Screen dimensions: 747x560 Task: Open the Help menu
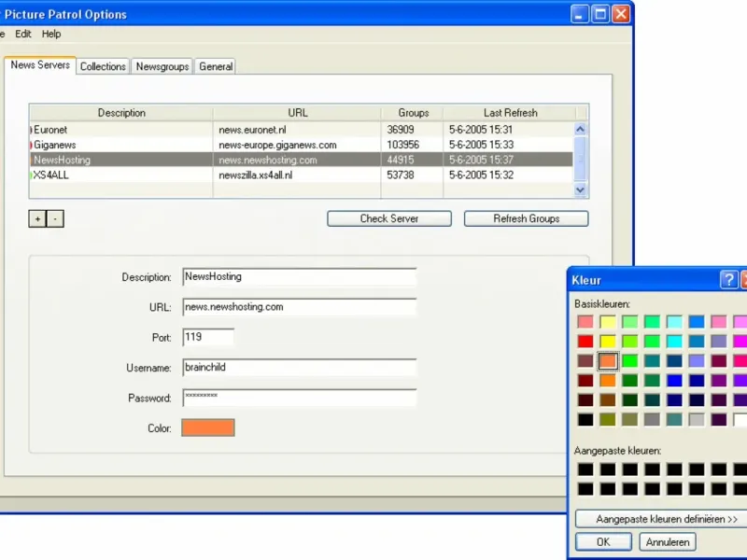[51, 34]
